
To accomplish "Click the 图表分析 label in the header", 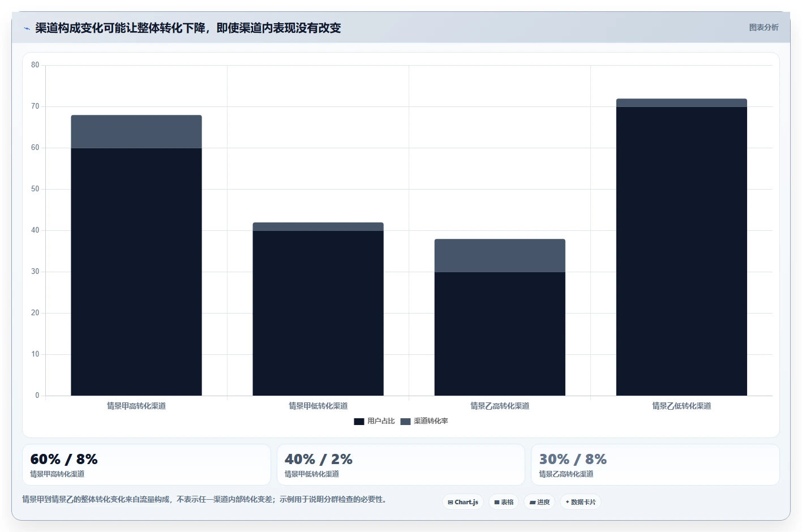I will [764, 27].
